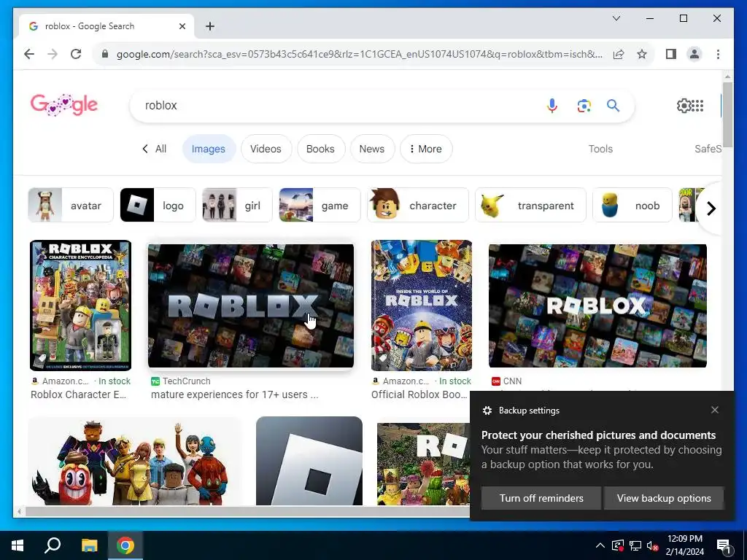
Task: Switch to the All results tab
Action: 155,149
